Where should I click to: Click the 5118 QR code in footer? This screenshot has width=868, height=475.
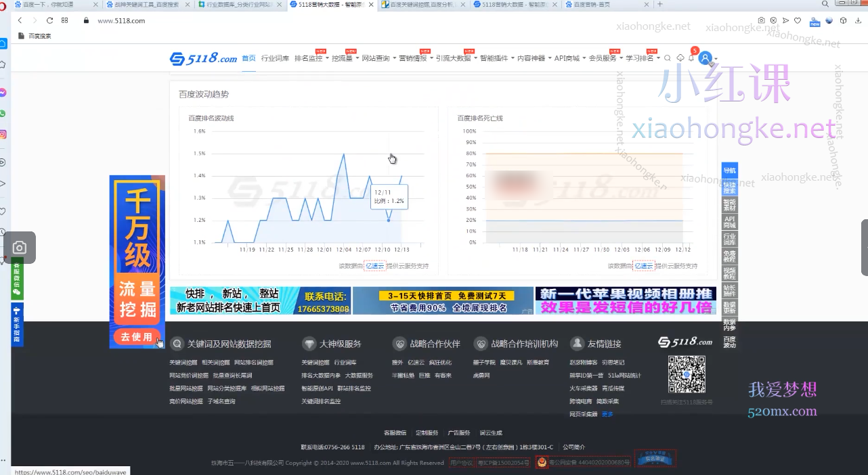[x=687, y=374]
